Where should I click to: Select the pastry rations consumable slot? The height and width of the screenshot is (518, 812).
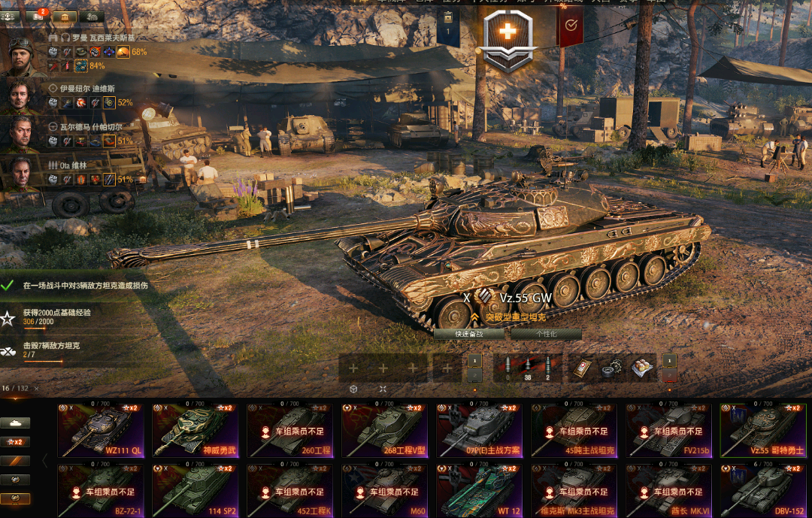[641, 368]
